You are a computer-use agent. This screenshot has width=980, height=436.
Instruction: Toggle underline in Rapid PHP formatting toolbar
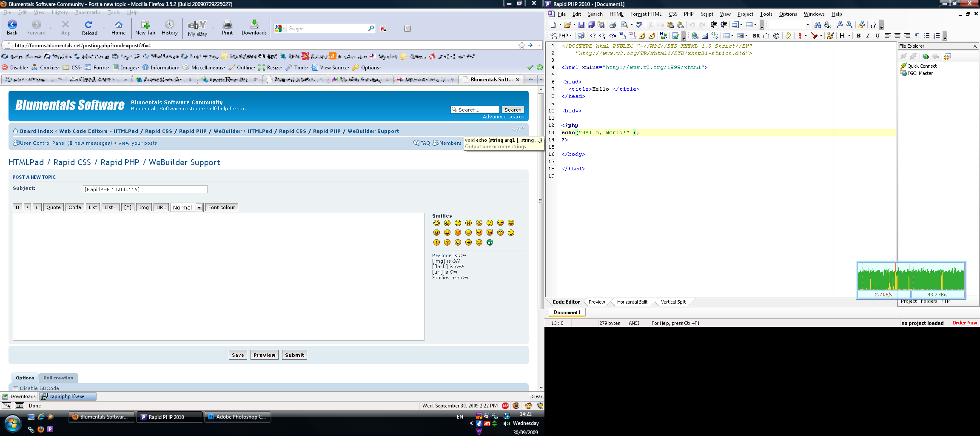point(877,36)
